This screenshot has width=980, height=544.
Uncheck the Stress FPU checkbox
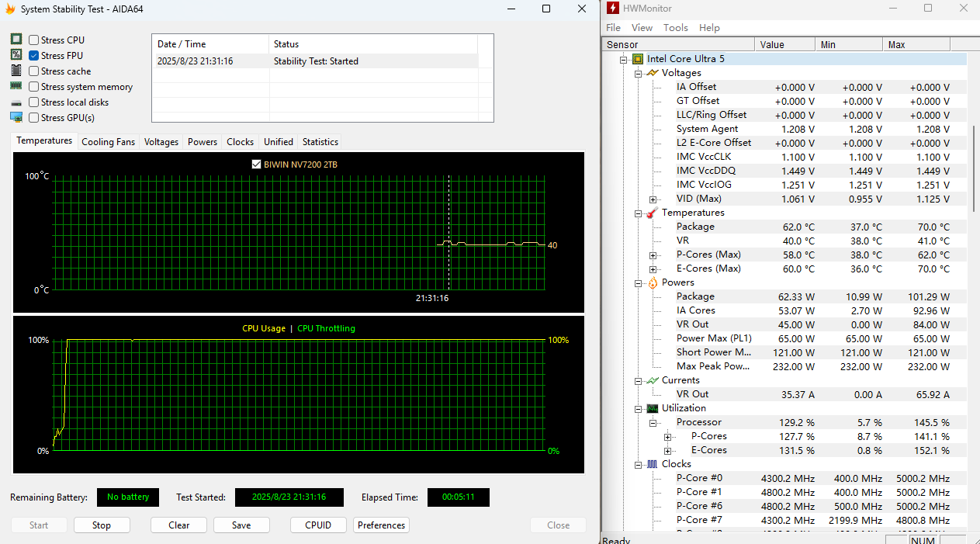point(34,56)
